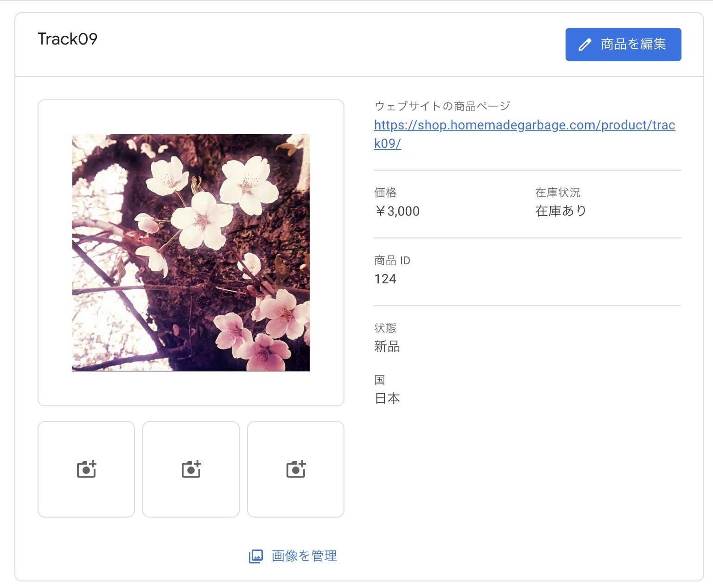Select the 新品 condition value
This screenshot has width=713, height=588.
pyautogui.click(x=388, y=346)
